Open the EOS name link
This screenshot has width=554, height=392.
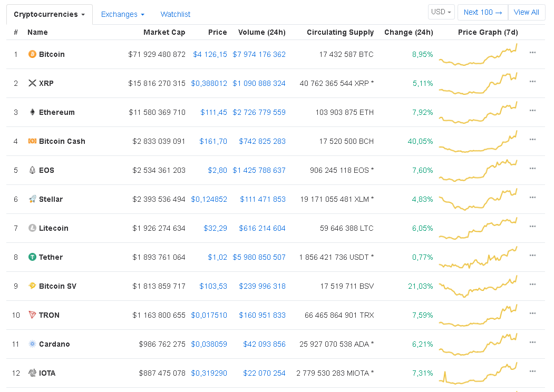tap(46, 170)
